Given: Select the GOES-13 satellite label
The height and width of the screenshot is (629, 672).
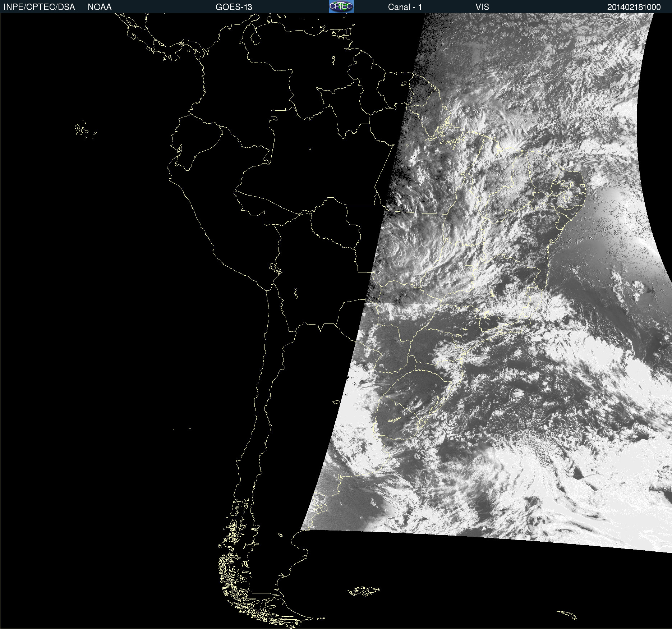Looking at the screenshot, I should pos(234,7).
